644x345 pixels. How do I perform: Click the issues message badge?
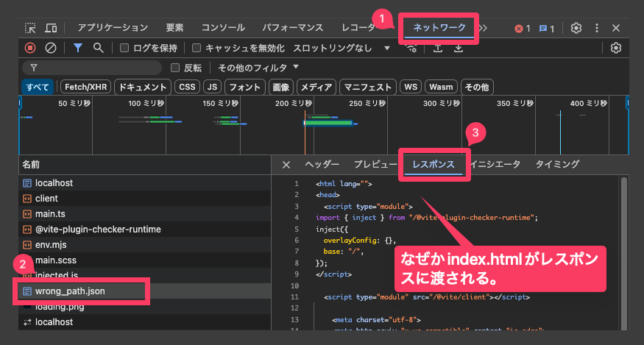pos(546,29)
